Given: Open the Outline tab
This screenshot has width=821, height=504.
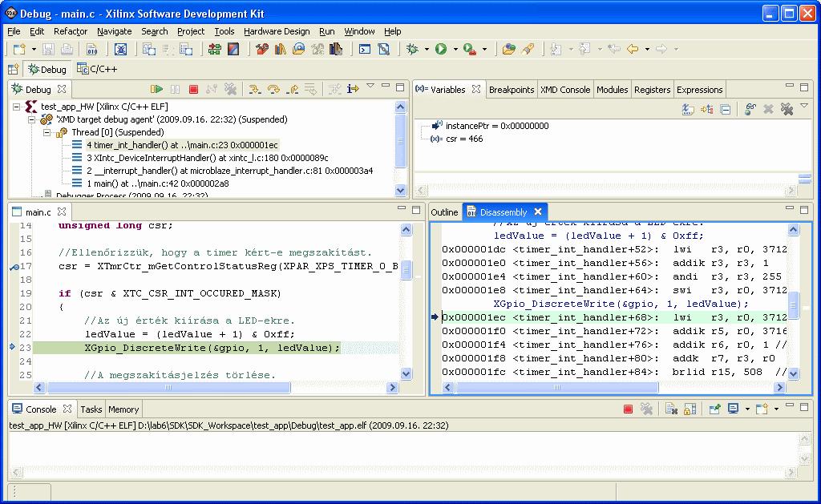Looking at the screenshot, I should 444,212.
